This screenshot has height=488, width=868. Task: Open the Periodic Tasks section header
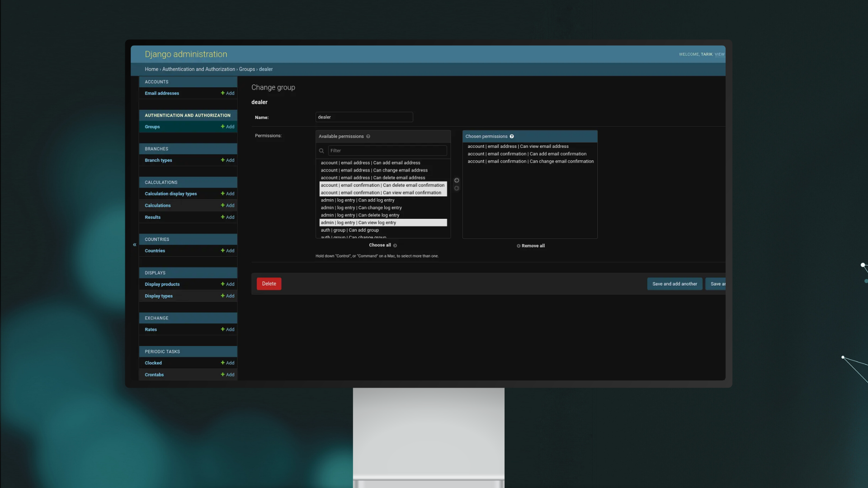162,351
